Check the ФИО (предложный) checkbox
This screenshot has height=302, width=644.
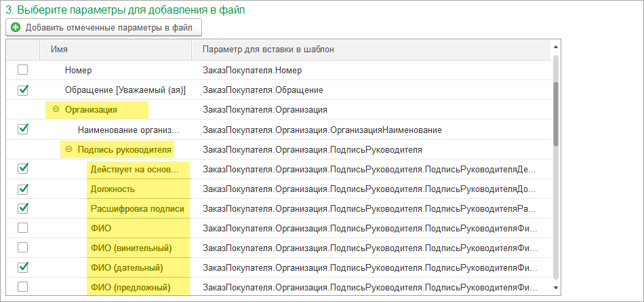(23, 286)
